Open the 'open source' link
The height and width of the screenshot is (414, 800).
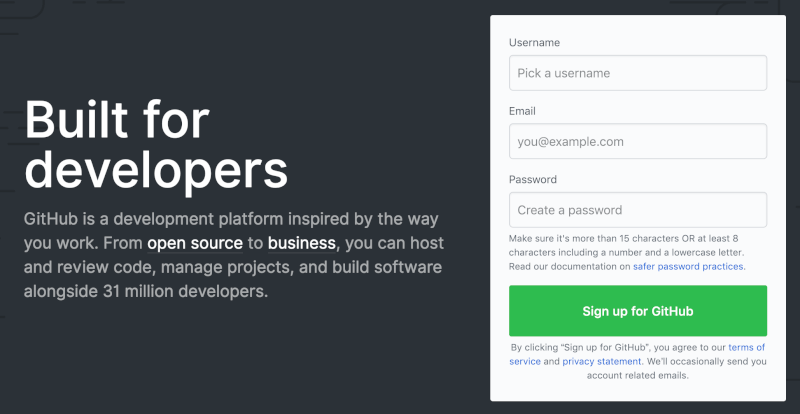[195, 243]
